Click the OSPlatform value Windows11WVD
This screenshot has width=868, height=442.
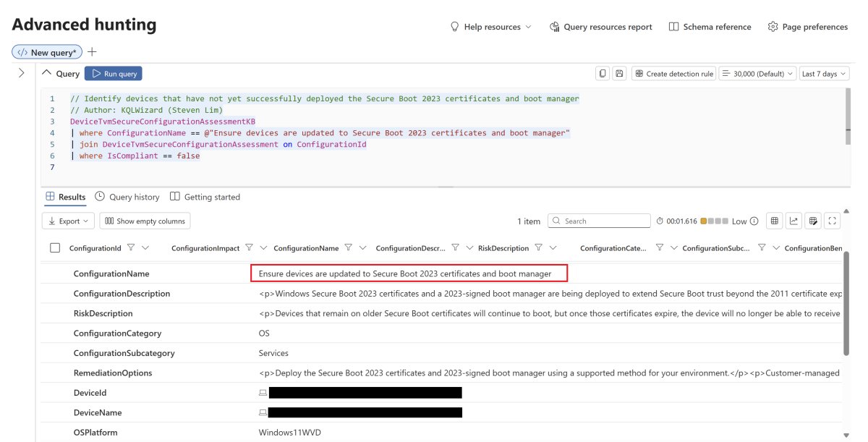click(289, 433)
